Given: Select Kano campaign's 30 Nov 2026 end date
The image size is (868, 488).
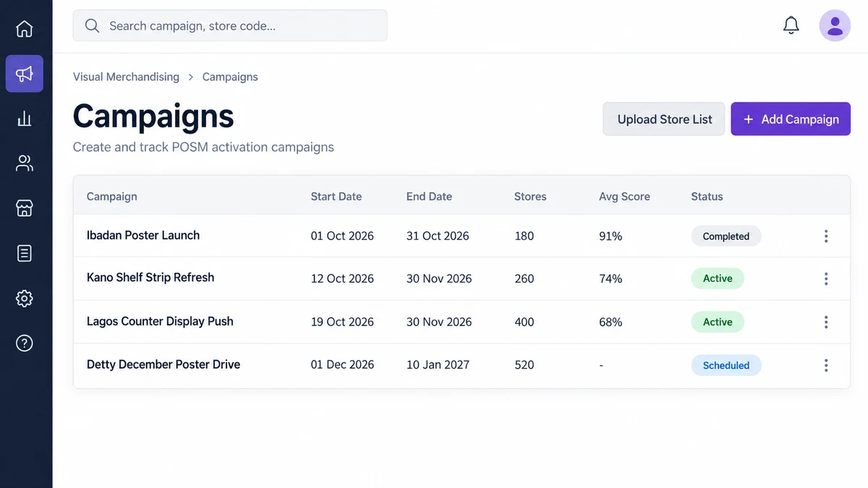Looking at the screenshot, I should [439, 278].
